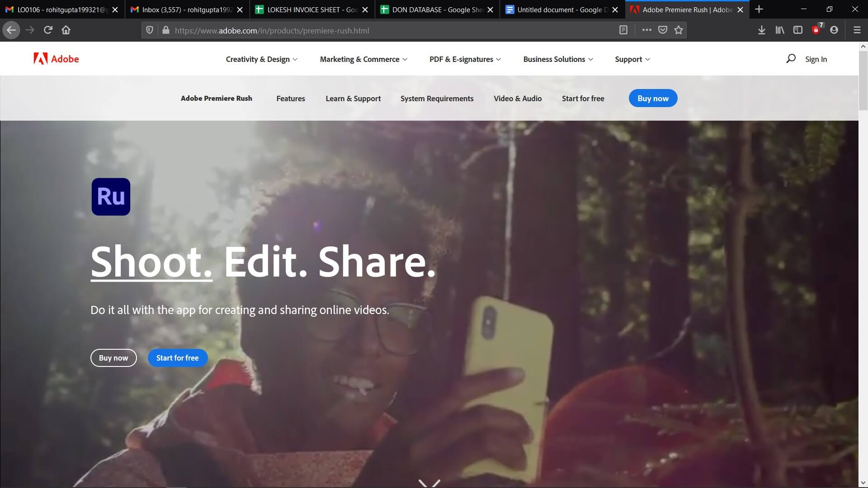Click the Premiere Rush Ru app icon
868x488 pixels.
coord(111,197)
